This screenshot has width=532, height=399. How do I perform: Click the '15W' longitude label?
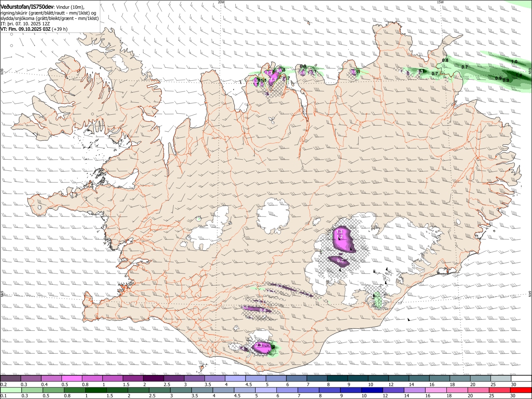[441, 2]
